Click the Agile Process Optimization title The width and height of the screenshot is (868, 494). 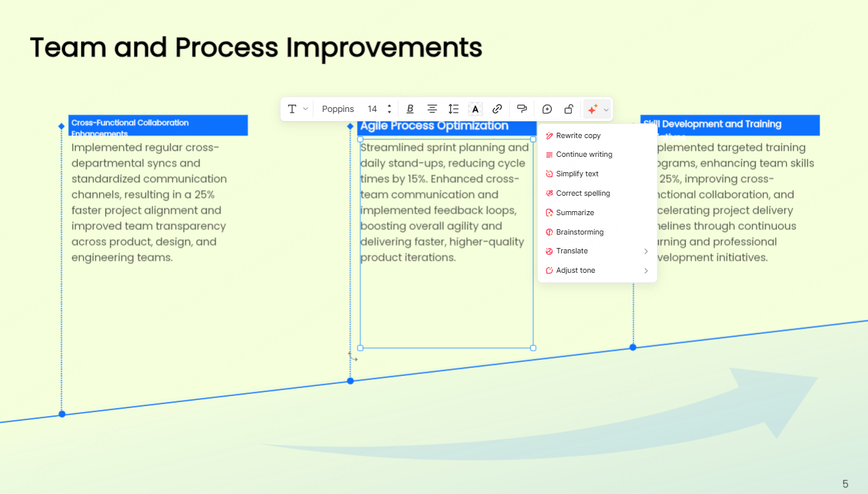[434, 125]
